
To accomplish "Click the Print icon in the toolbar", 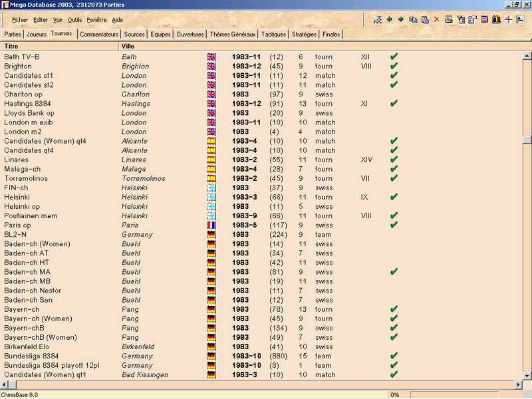I will 448,20.
